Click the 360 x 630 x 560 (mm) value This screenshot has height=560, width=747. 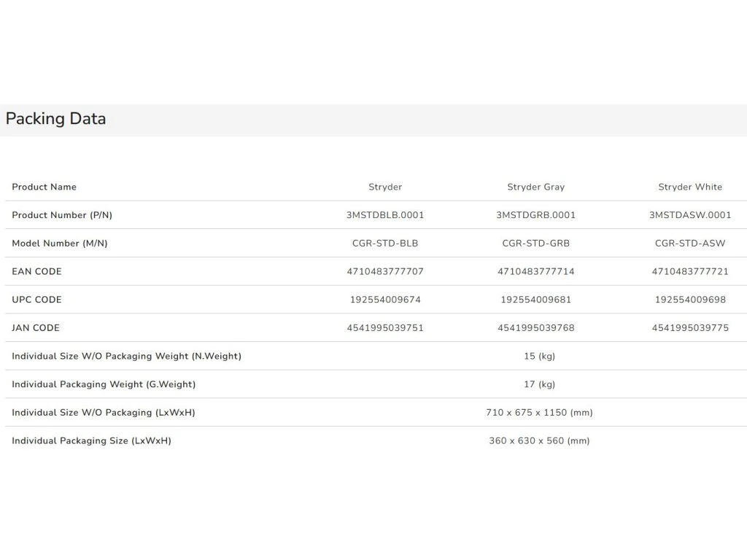click(539, 440)
